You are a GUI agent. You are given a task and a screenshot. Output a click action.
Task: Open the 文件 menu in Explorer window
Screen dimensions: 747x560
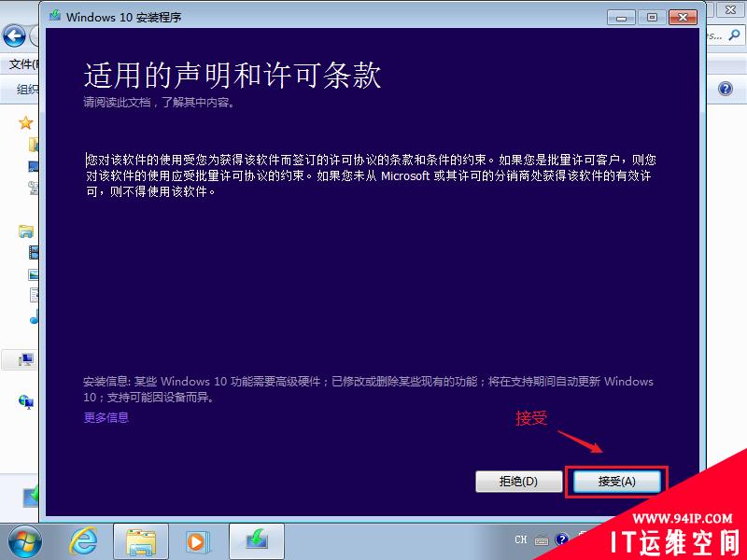pos(23,63)
